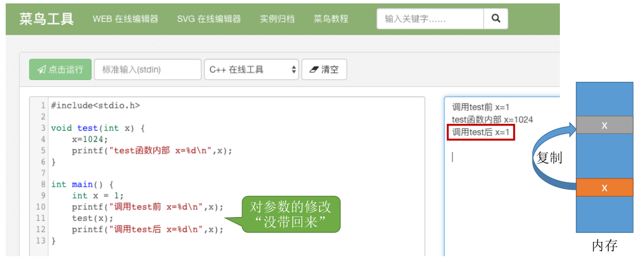
Task: Open the 菜鸟工具 home logo link
Action: (47, 19)
